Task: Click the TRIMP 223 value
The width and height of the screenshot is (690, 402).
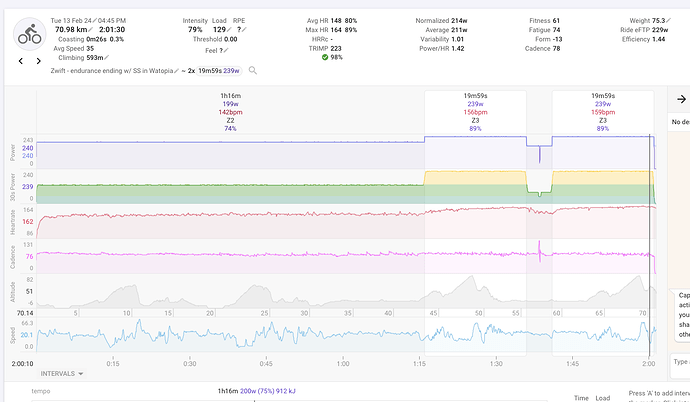Action: pyautogui.click(x=336, y=48)
